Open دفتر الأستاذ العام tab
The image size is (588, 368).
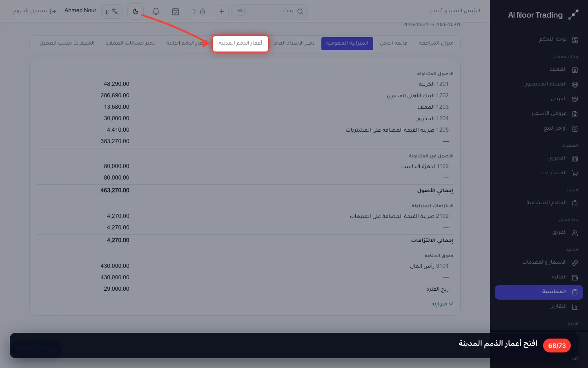(294, 43)
